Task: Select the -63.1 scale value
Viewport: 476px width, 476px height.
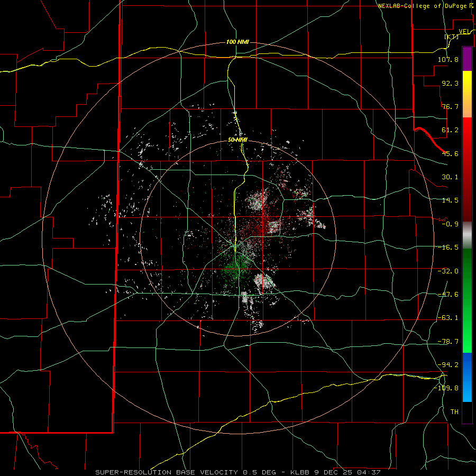Action: coord(448,318)
